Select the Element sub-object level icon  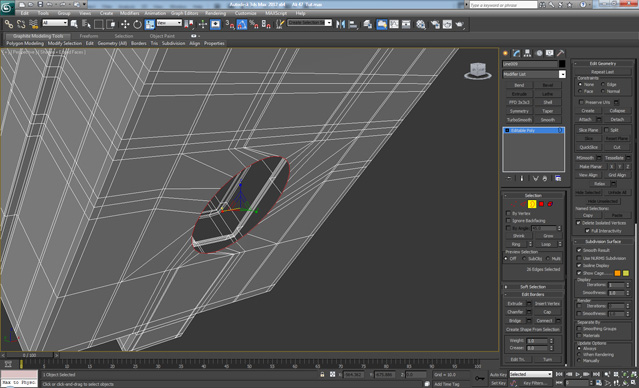point(550,204)
